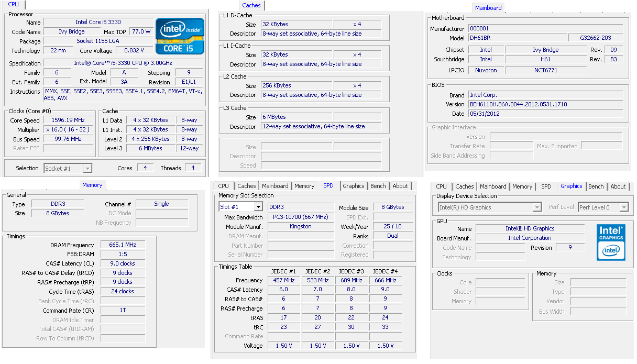Click the GPU Name field 'Intel® HD Graphics'

click(x=530, y=228)
